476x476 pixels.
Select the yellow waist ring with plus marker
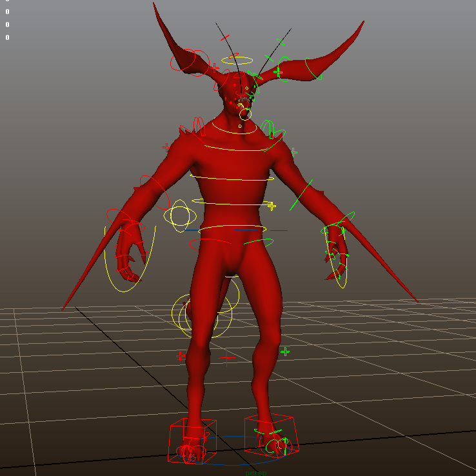(233, 203)
